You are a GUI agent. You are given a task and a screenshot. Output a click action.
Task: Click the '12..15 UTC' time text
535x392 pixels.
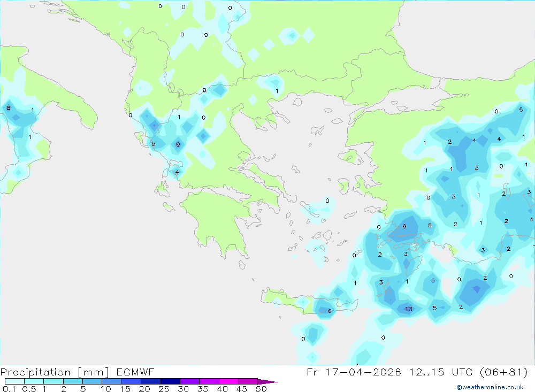(440, 372)
